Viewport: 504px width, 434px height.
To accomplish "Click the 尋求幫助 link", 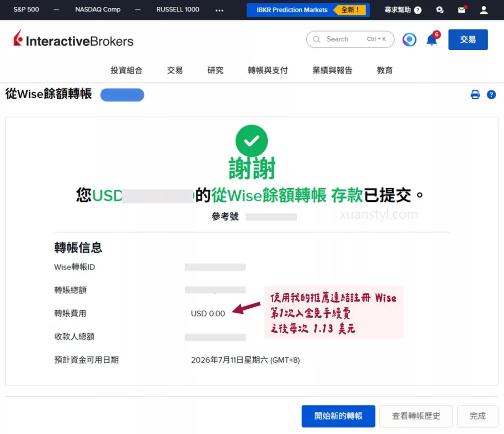I will [398, 10].
